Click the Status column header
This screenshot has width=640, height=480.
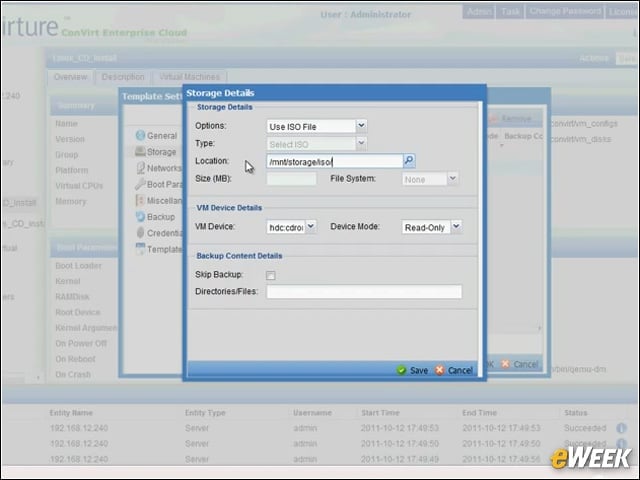point(576,413)
